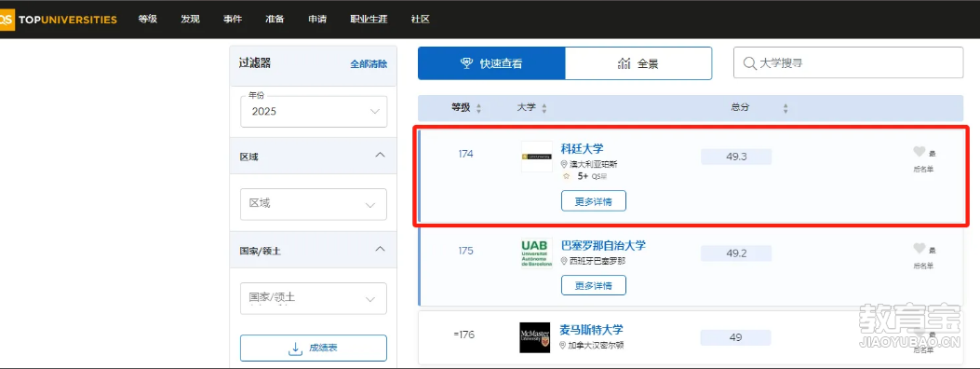Open the 申请 menu
The image size is (980, 369).
point(317,20)
